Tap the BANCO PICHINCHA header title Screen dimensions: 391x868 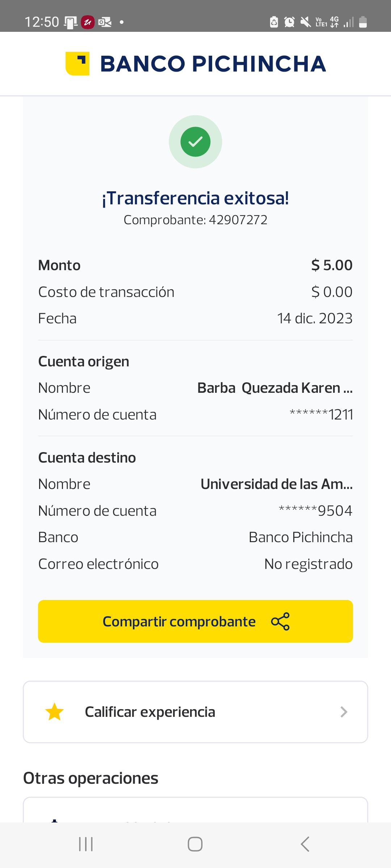coord(213,64)
